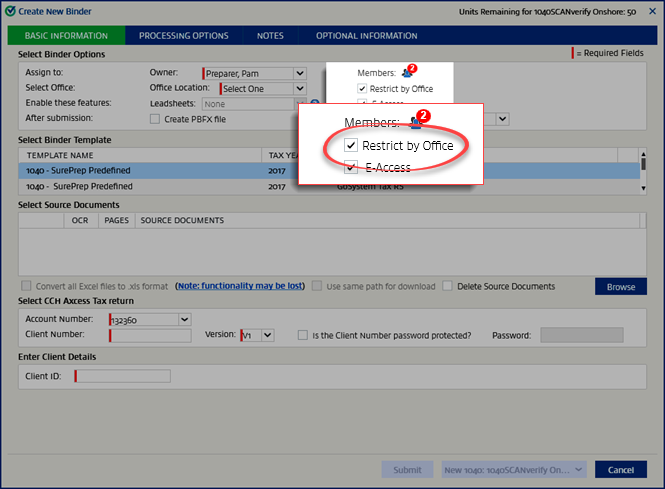Click the Members icon in the enlarged callout
This screenshot has width=665, height=489.
click(415, 122)
